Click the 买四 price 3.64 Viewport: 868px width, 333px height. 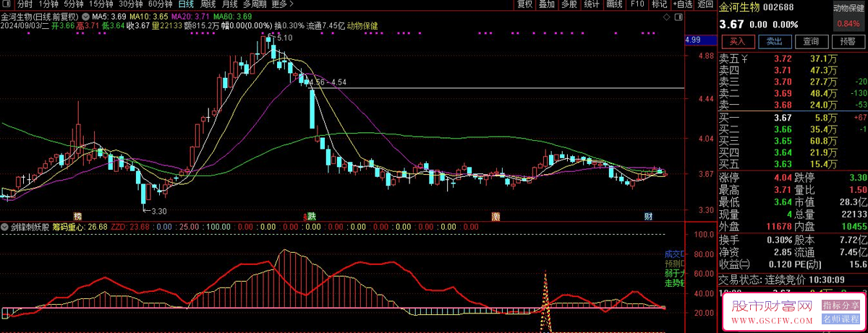tap(783, 152)
